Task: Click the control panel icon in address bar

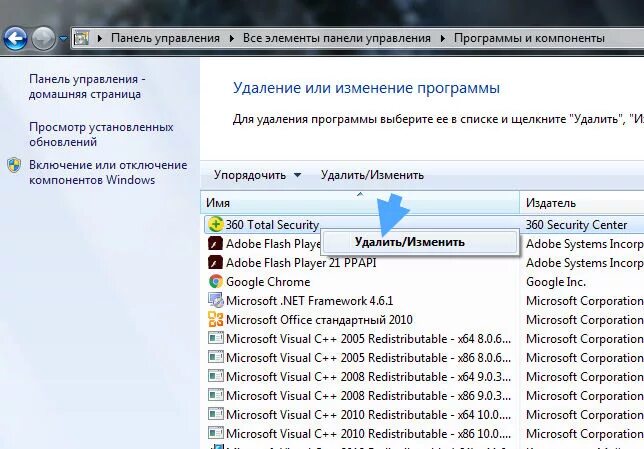Action: [x=81, y=38]
